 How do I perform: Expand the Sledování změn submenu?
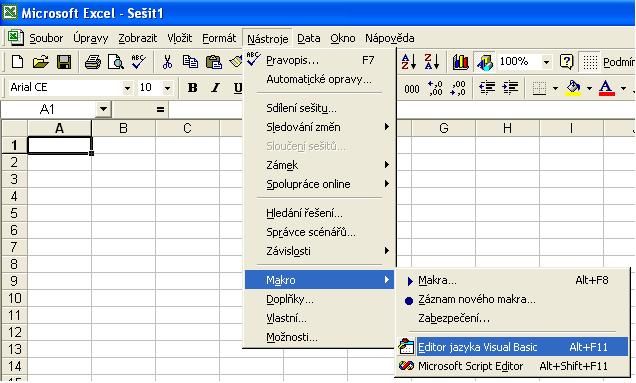coord(319,127)
